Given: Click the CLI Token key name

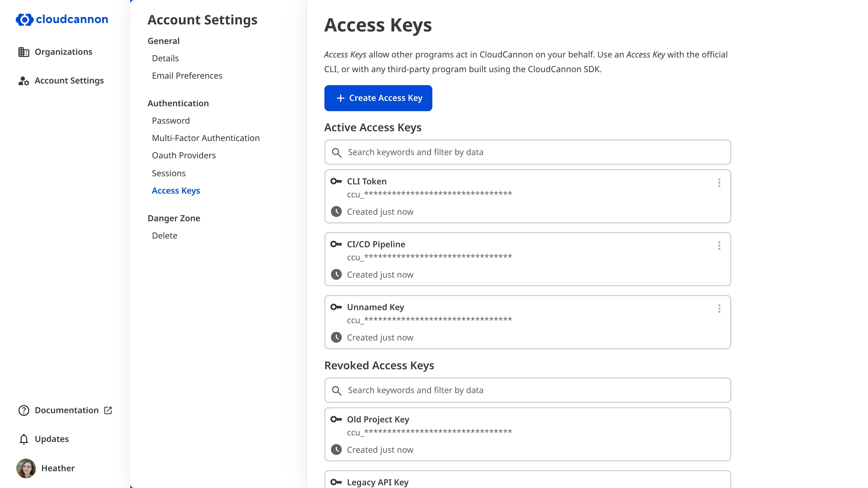Looking at the screenshot, I should click(367, 182).
